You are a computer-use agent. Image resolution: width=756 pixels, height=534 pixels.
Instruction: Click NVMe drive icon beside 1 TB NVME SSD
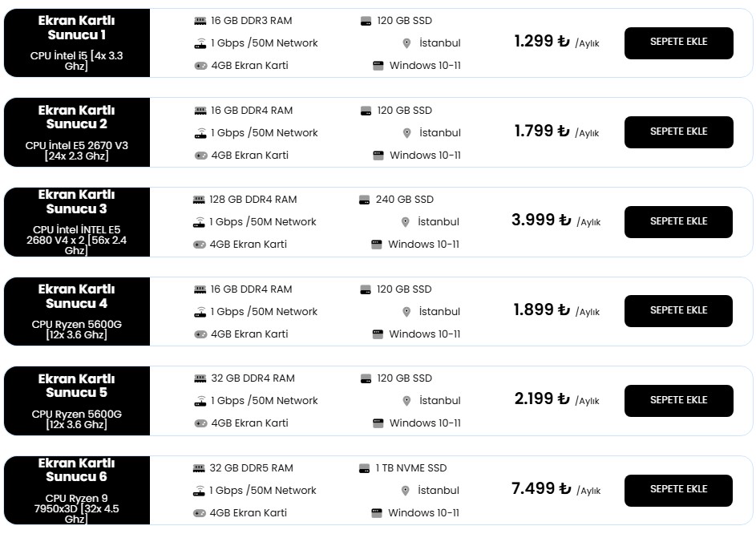(x=364, y=468)
